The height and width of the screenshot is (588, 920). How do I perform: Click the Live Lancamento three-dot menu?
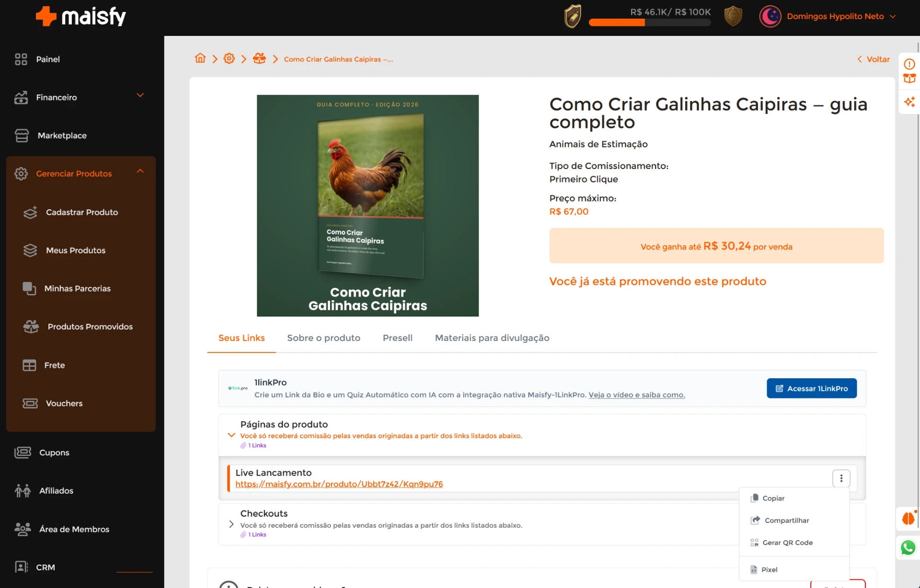(841, 478)
